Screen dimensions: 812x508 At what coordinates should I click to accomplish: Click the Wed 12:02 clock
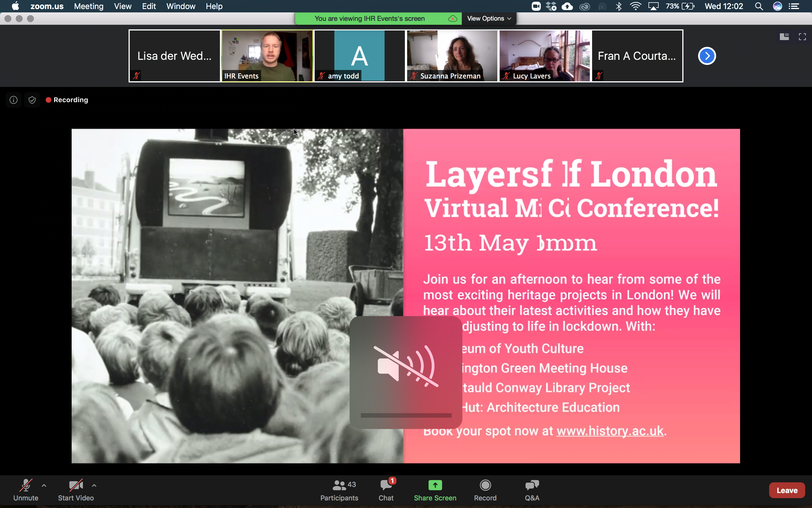tap(724, 6)
